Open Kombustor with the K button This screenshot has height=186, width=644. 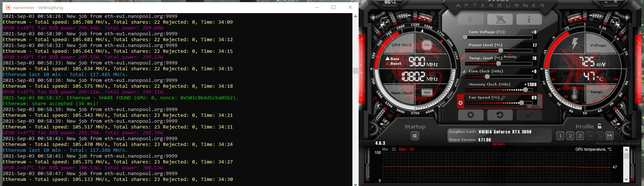click(x=471, y=19)
